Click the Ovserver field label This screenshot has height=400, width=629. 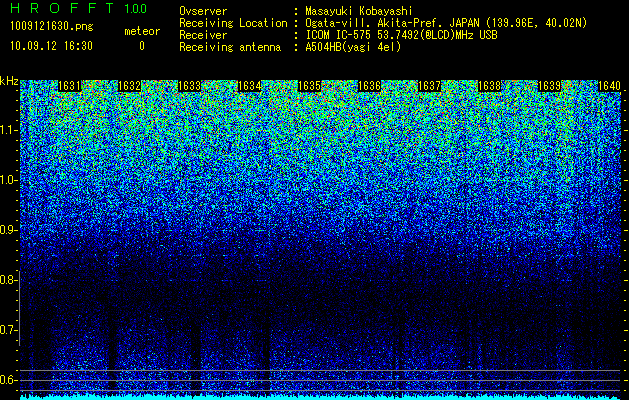pyautogui.click(x=203, y=11)
